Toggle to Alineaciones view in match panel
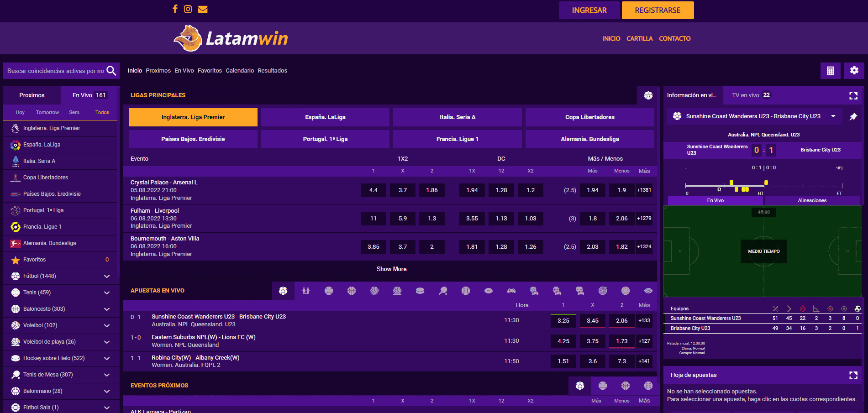 (812, 201)
